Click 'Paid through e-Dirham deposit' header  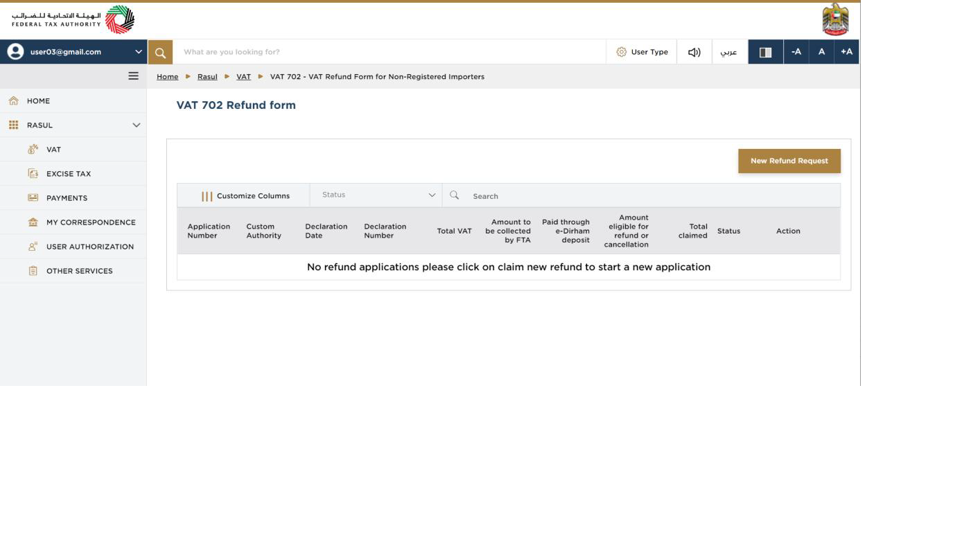(x=566, y=231)
